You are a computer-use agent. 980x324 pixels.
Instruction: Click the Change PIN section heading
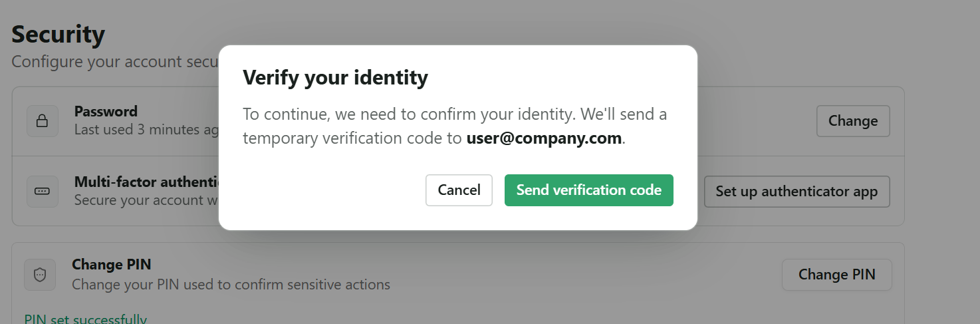pyautogui.click(x=112, y=265)
